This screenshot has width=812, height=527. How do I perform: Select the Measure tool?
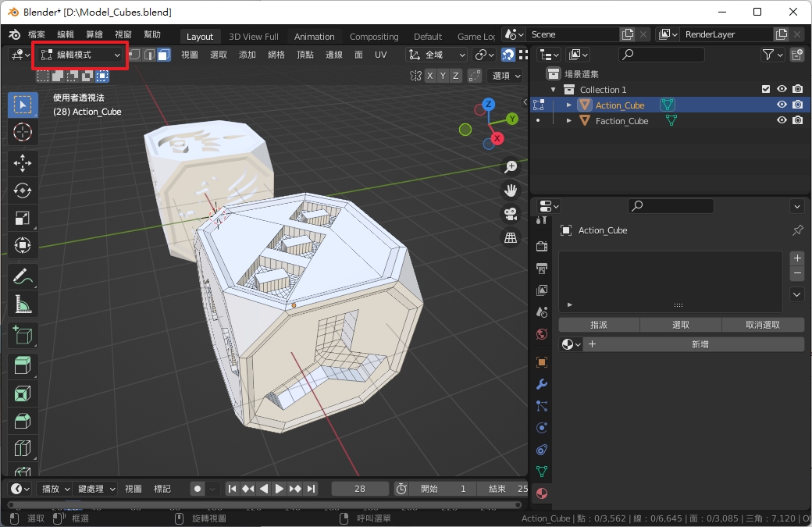coord(23,305)
